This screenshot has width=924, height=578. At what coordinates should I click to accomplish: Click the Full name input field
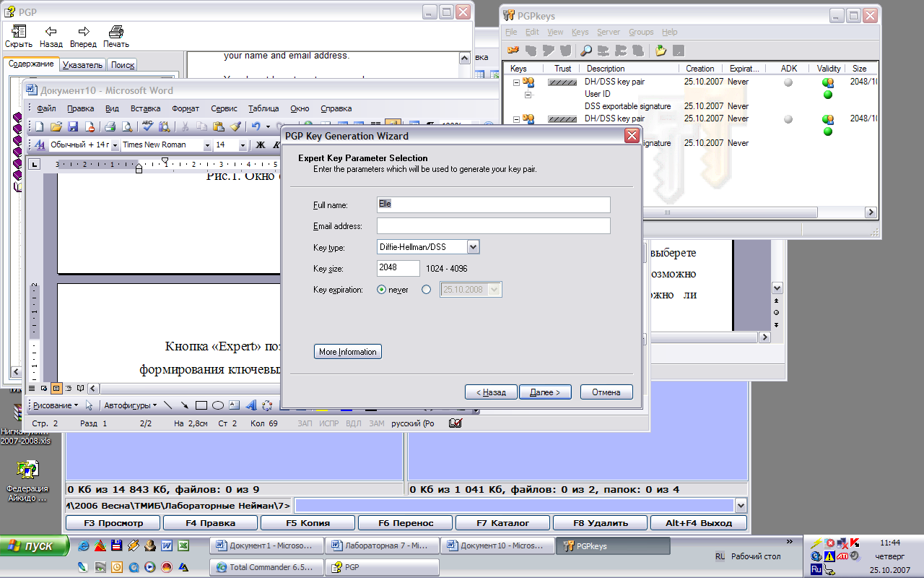point(494,204)
